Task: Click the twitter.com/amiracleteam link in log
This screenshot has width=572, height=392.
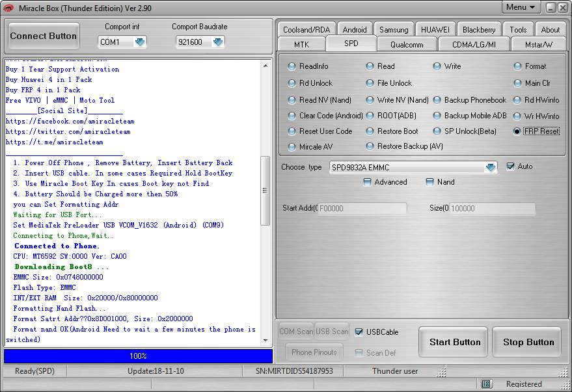Action: (68, 131)
